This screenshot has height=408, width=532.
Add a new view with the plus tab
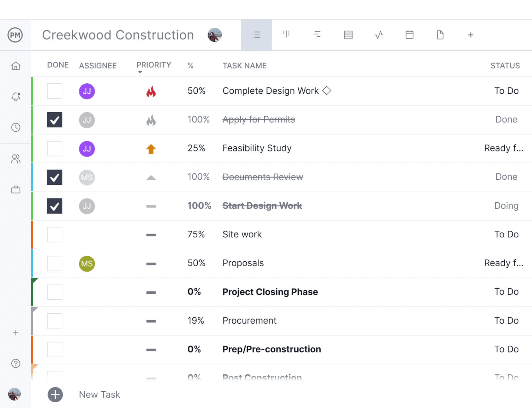[x=471, y=35]
